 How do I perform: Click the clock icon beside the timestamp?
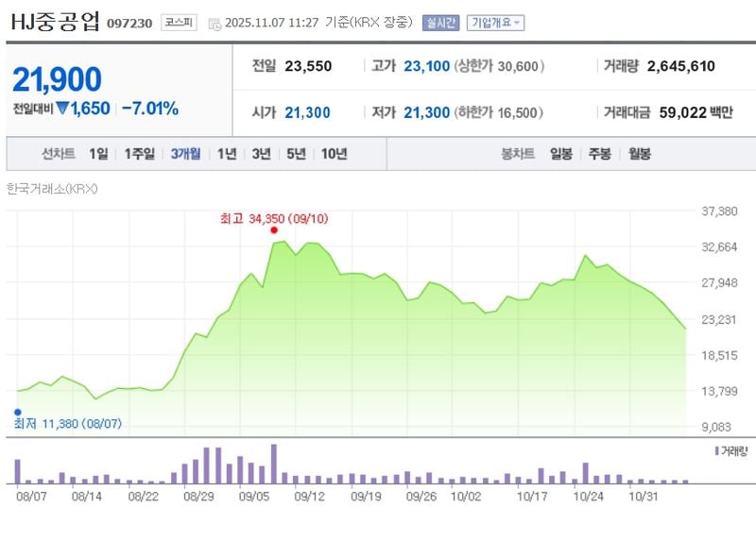pyautogui.click(x=214, y=24)
